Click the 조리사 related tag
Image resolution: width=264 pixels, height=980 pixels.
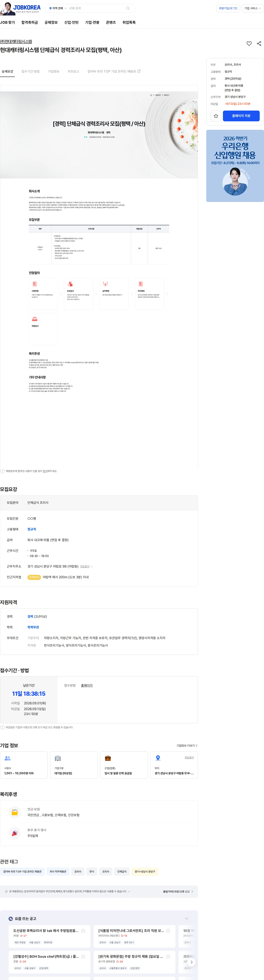[106, 871]
